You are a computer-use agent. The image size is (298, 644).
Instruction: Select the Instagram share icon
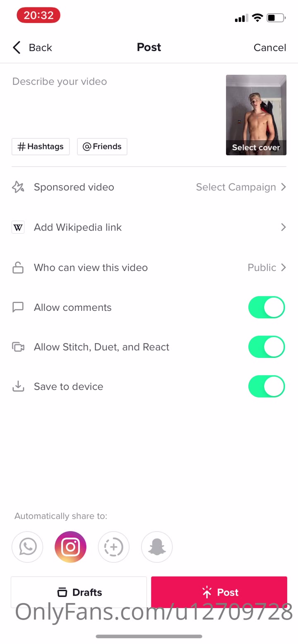pos(70,547)
